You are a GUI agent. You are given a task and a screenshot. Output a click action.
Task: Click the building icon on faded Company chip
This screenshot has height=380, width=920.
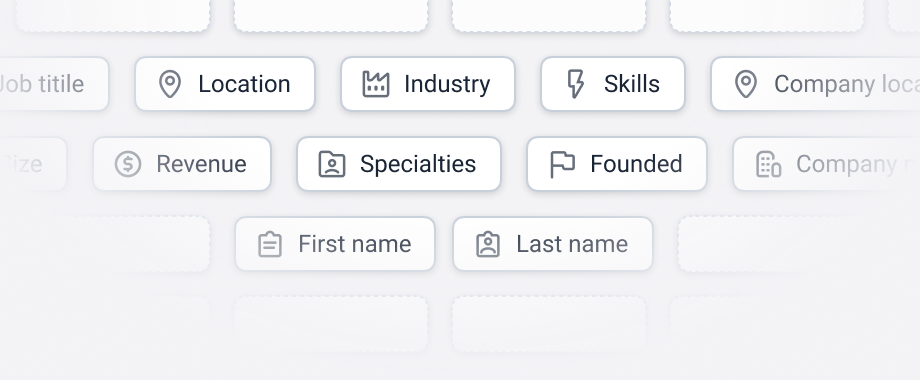point(769,164)
